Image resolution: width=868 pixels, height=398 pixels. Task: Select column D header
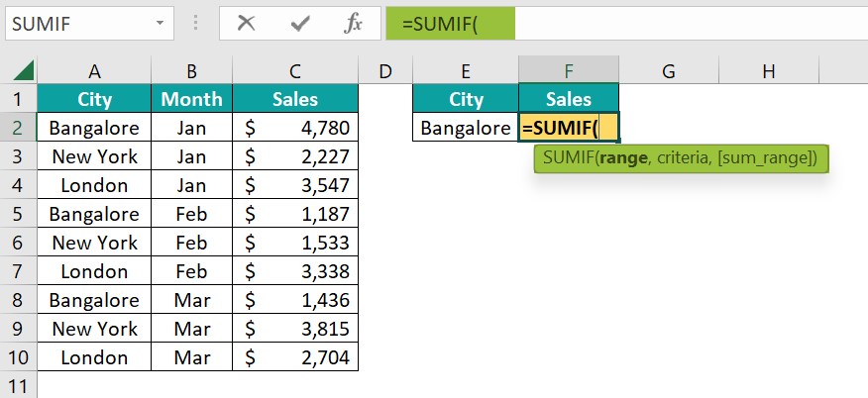(x=385, y=70)
